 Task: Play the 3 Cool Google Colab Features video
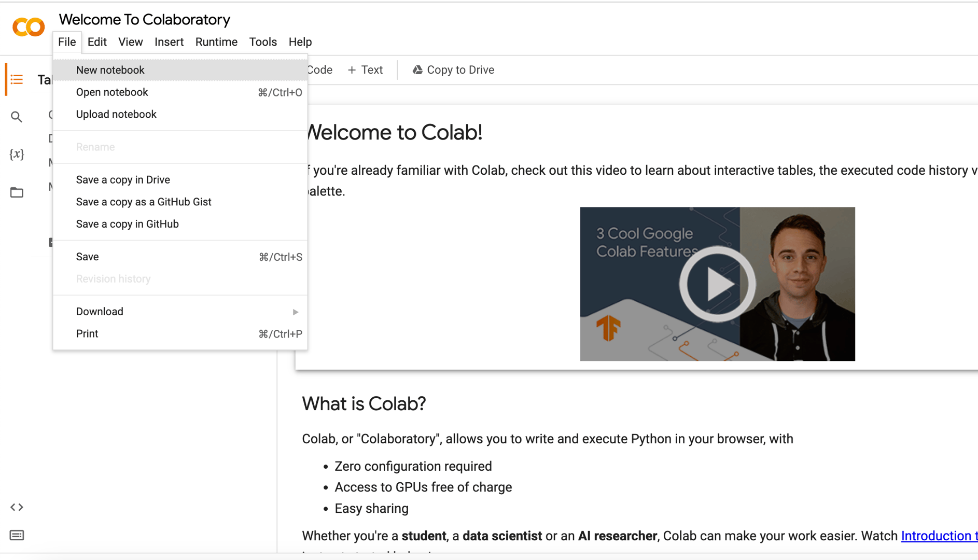[717, 284]
